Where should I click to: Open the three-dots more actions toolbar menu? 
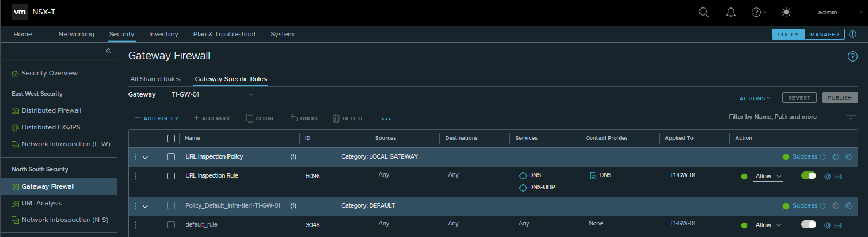[x=386, y=119]
